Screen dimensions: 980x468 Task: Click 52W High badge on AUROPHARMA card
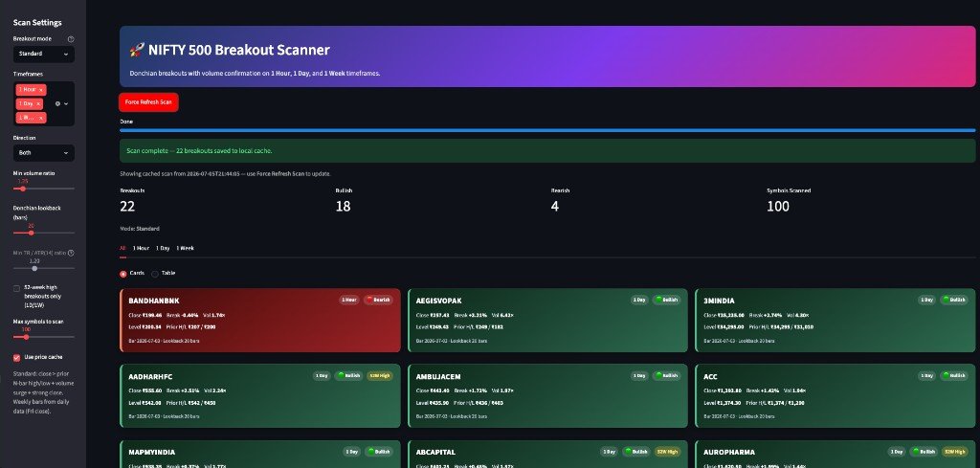[955, 452]
